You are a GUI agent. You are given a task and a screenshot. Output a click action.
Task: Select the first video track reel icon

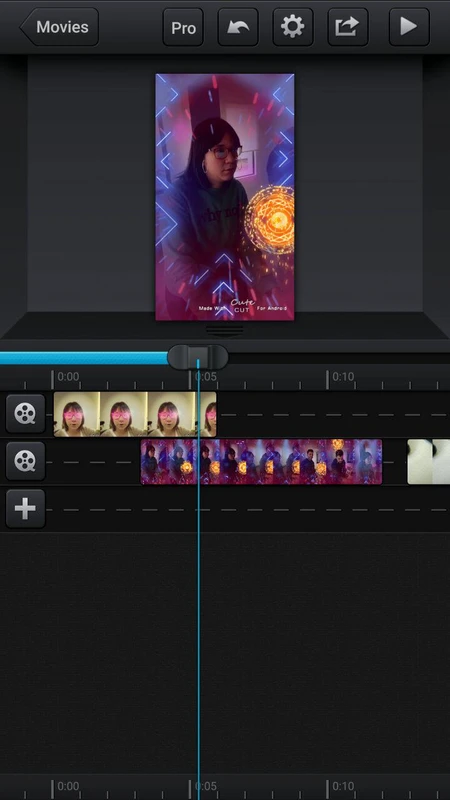(26, 414)
